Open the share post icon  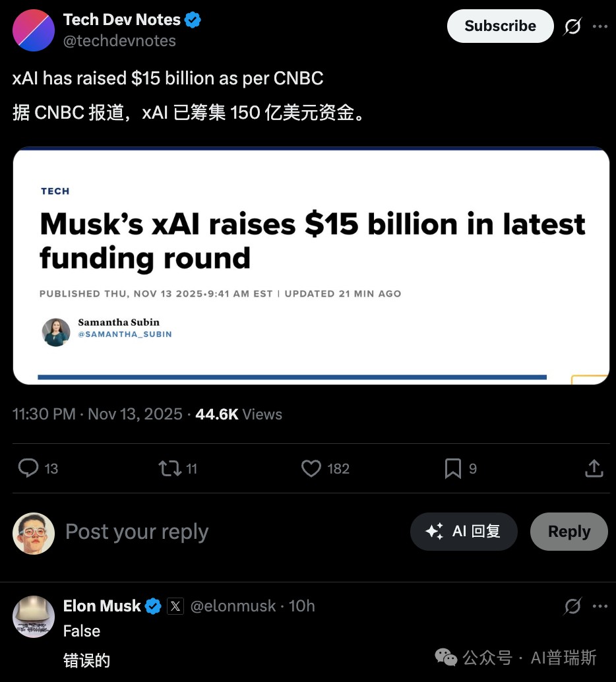[594, 468]
